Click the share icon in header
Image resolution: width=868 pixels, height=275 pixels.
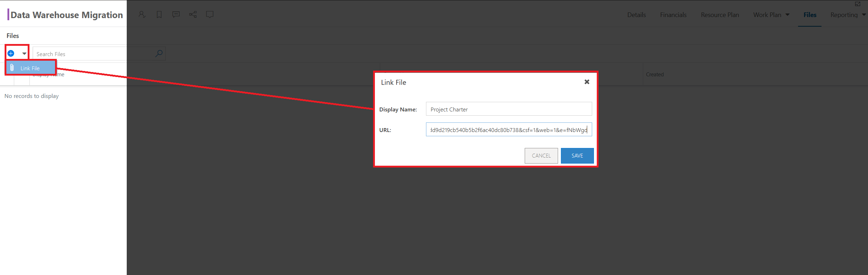tap(193, 15)
